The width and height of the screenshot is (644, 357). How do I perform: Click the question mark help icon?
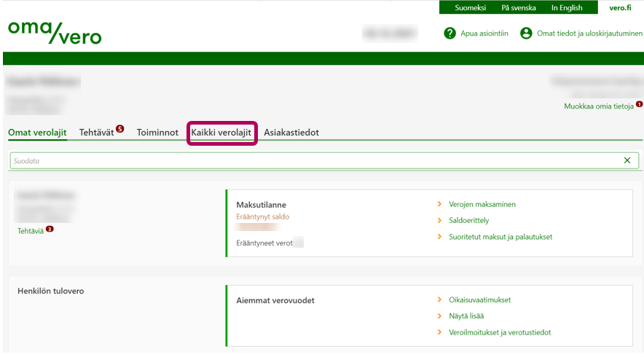pyautogui.click(x=449, y=34)
